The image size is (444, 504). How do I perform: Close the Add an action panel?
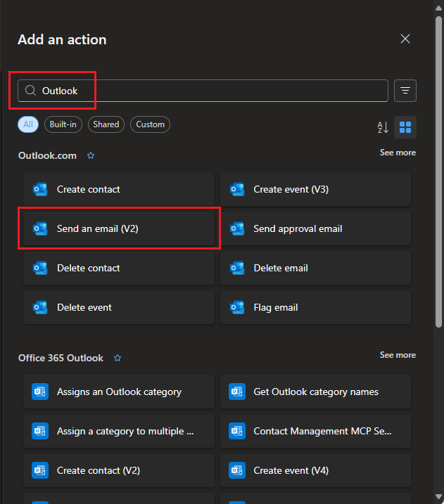coord(405,39)
